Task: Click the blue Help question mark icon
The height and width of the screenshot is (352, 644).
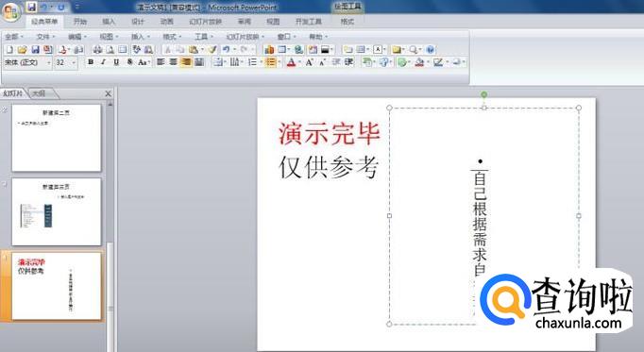Action: pos(430,50)
